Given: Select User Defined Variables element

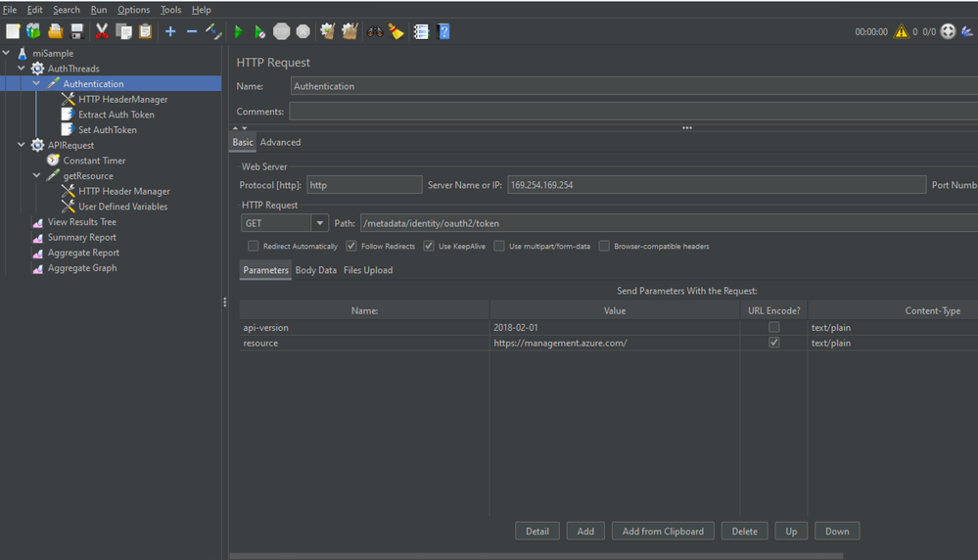Looking at the screenshot, I should pos(123,207).
